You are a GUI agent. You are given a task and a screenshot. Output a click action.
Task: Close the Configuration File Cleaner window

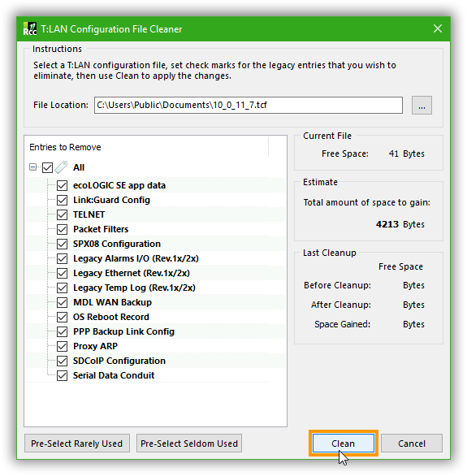coord(438,29)
